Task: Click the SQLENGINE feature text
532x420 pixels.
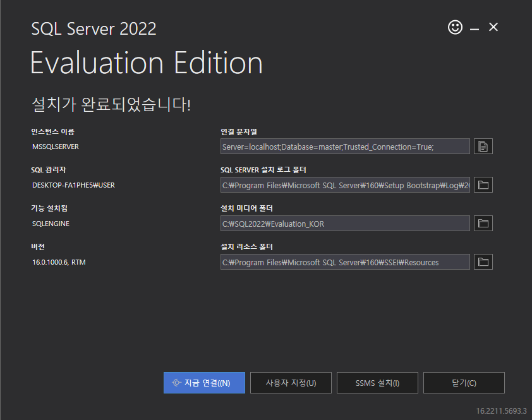Action: tap(51, 224)
